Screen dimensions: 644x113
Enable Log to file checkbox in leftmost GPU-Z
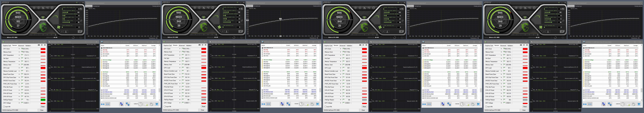[x=4, y=107]
